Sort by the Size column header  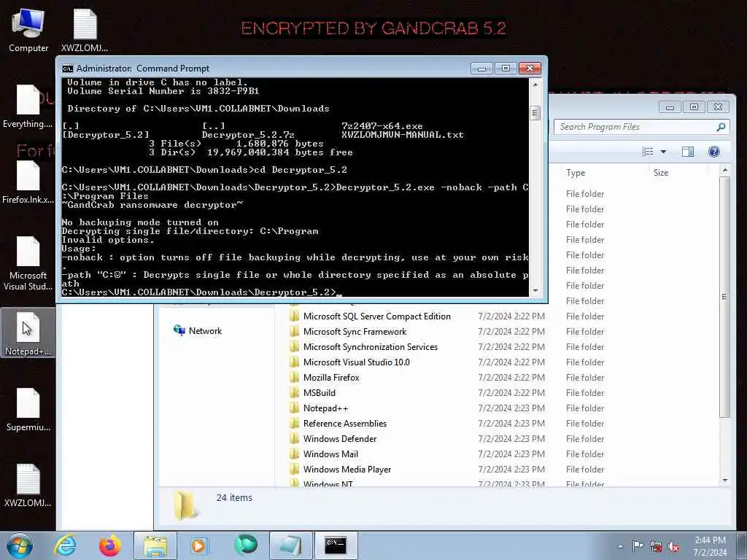coord(678,173)
